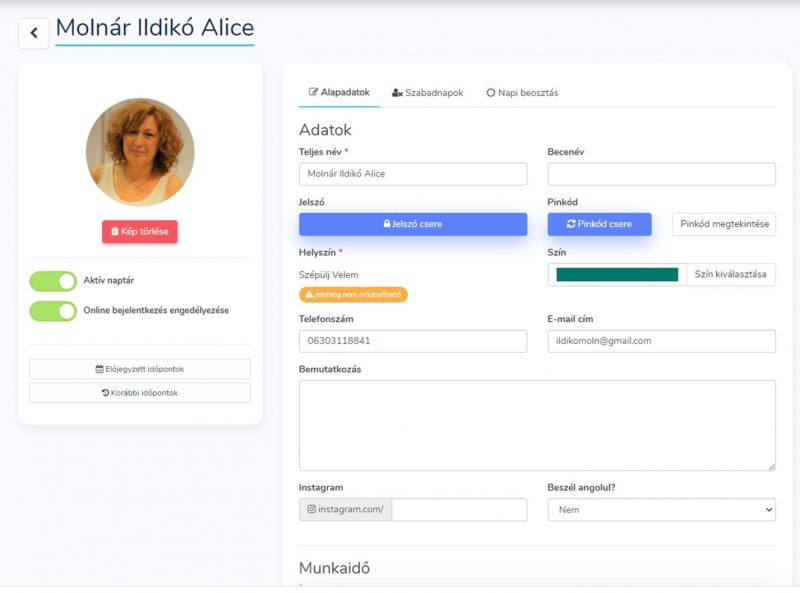
Task: Click the warning badge 'jelenleg nem módosítható'
Action: click(x=353, y=295)
